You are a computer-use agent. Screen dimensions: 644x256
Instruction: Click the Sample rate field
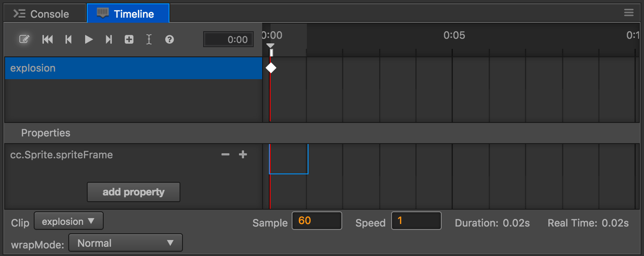click(x=317, y=221)
